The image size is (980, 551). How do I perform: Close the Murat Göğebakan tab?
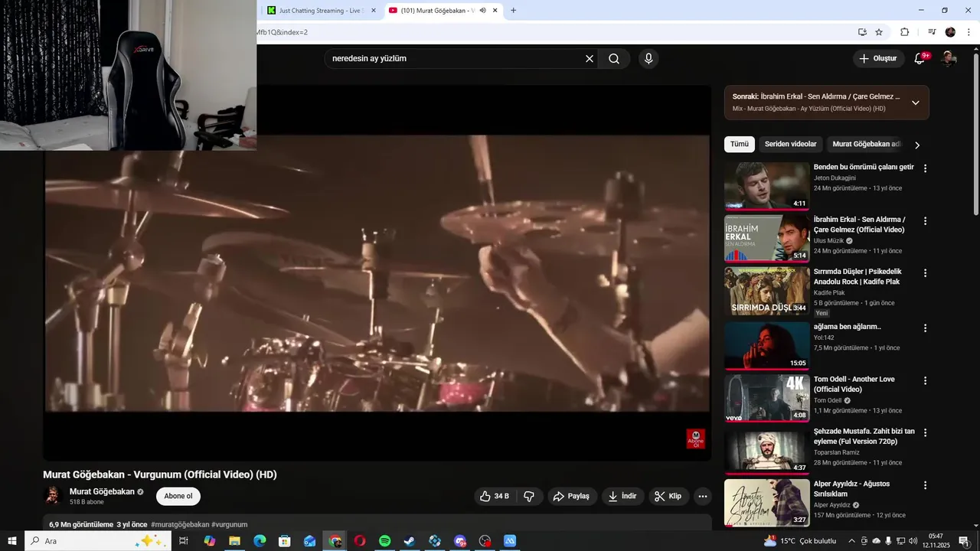click(495, 10)
